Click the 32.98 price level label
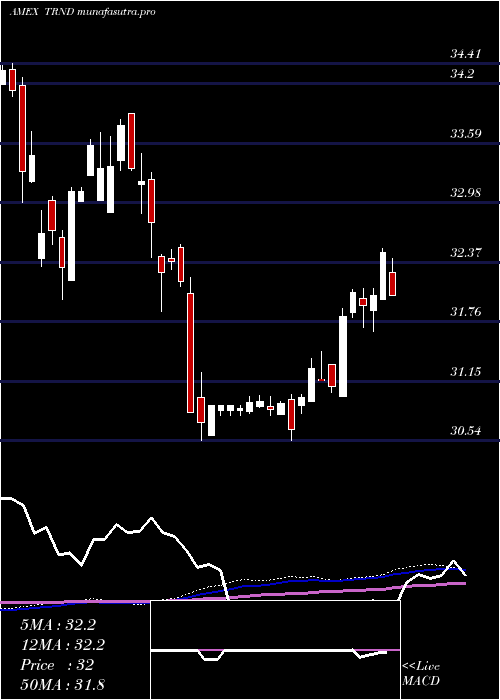This screenshot has width=500, height=700. pyautogui.click(x=466, y=193)
